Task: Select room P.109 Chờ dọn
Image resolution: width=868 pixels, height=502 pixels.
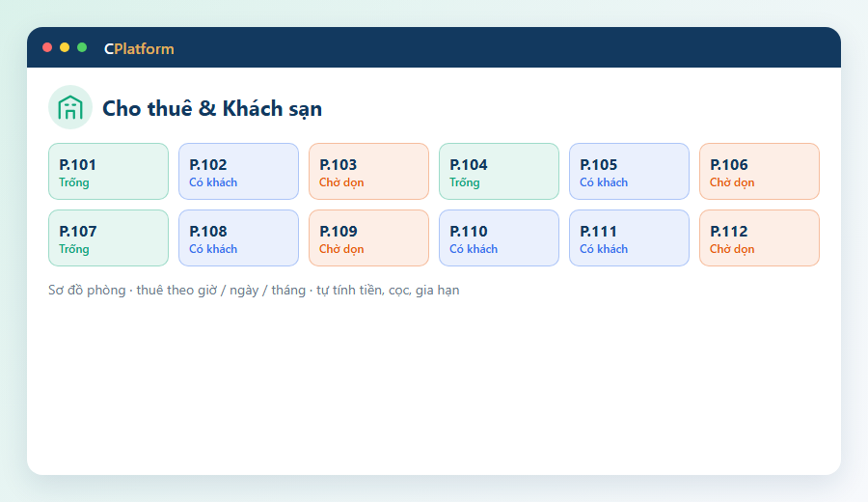Action: [368, 237]
